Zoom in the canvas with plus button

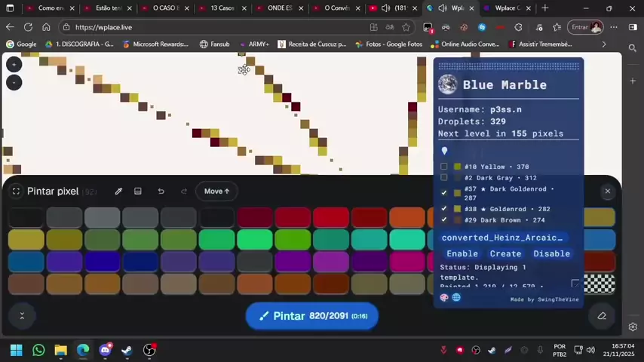[x=14, y=65]
